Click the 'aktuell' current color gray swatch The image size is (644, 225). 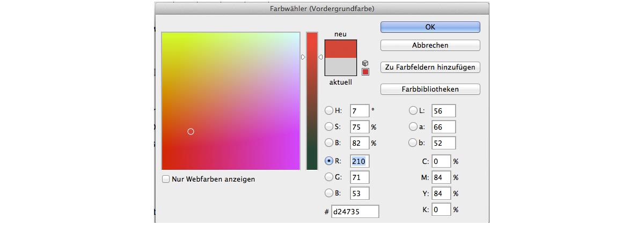[340, 66]
